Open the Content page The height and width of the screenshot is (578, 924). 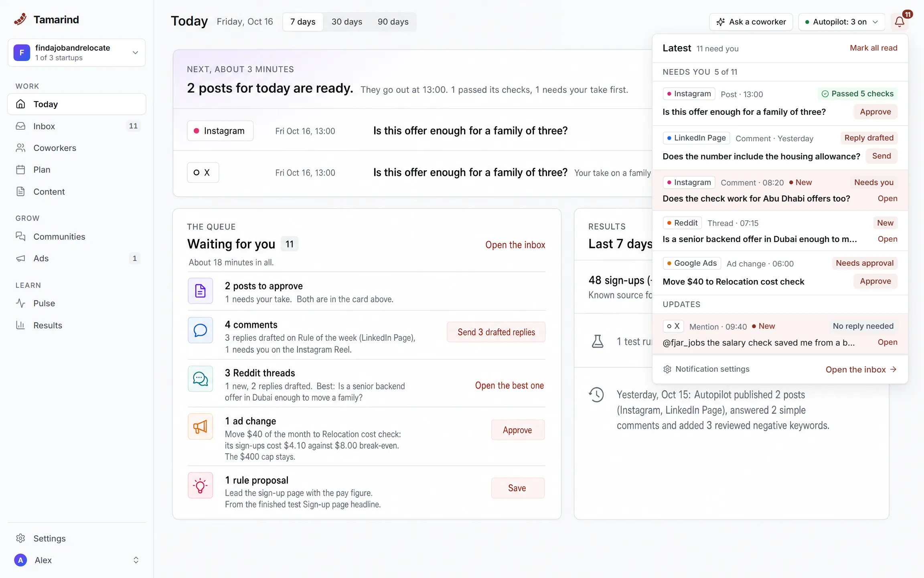coord(77,191)
